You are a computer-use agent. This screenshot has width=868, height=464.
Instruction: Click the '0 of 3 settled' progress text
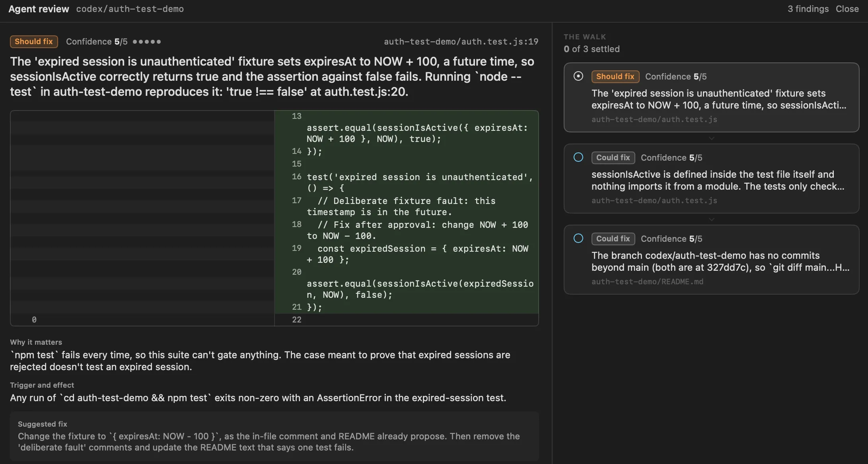coord(592,49)
